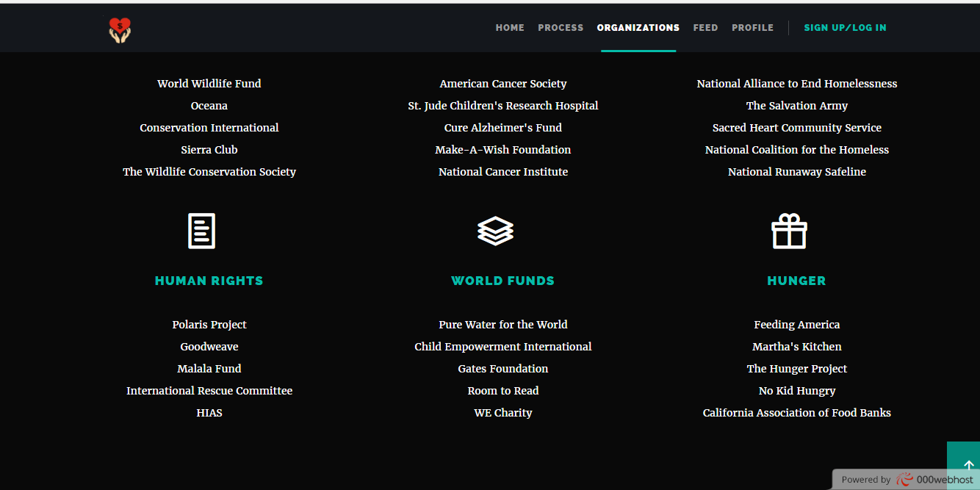The height and width of the screenshot is (490, 980).
Task: Click the World Funds heading
Action: click(503, 281)
